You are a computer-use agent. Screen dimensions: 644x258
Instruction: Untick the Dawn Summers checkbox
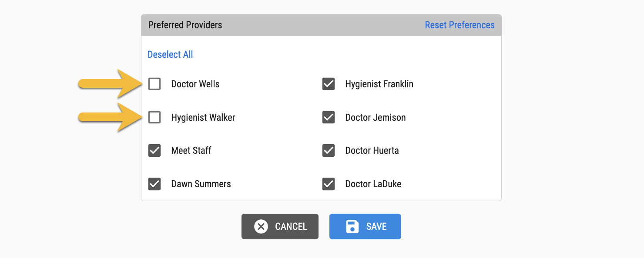tap(154, 184)
